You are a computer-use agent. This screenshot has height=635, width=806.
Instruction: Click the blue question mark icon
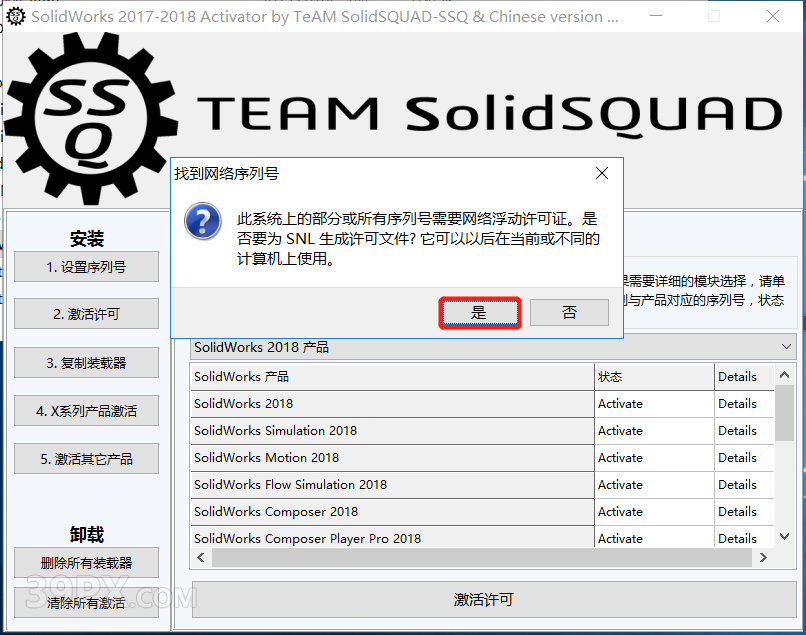pos(204,220)
